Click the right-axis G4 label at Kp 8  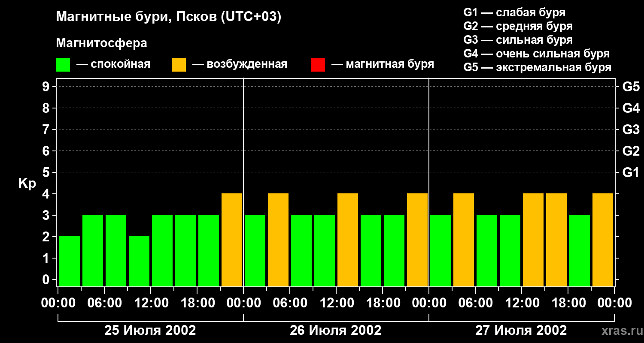click(631, 108)
